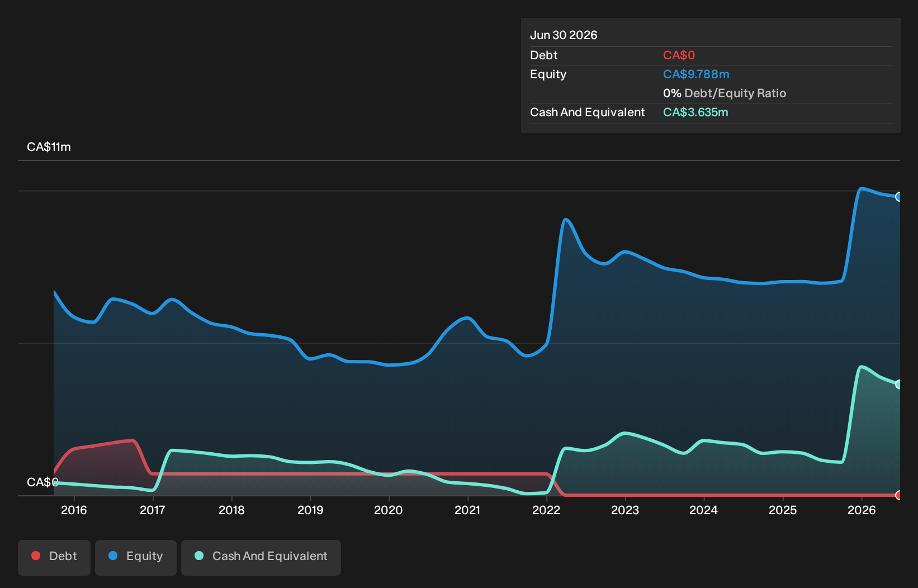Click the red CA$0 Debt value
918x588 pixels.
[x=679, y=55]
